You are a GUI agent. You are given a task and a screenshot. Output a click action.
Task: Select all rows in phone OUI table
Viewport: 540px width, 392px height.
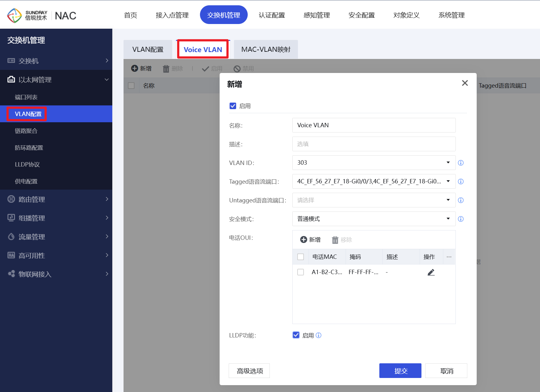[301, 257]
